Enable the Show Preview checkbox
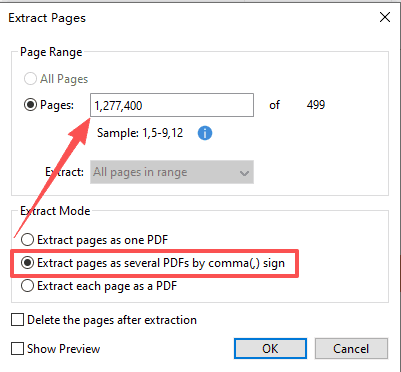The height and width of the screenshot is (372, 401). 17,349
